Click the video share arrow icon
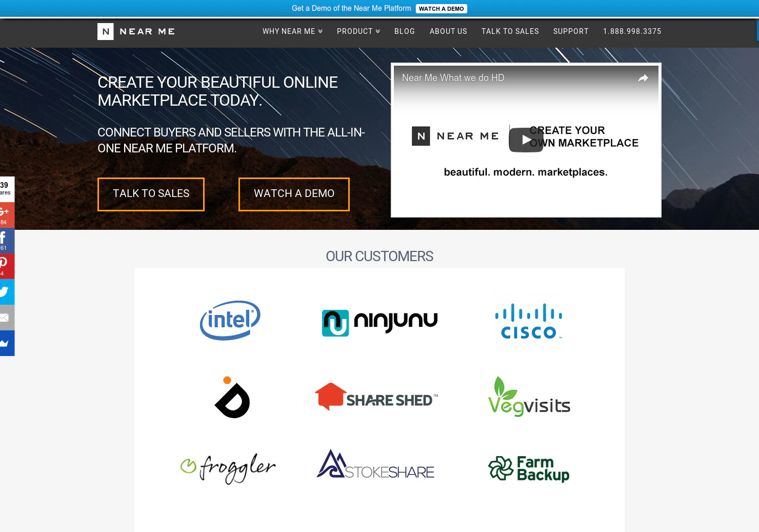The height and width of the screenshot is (532, 759). (x=643, y=78)
